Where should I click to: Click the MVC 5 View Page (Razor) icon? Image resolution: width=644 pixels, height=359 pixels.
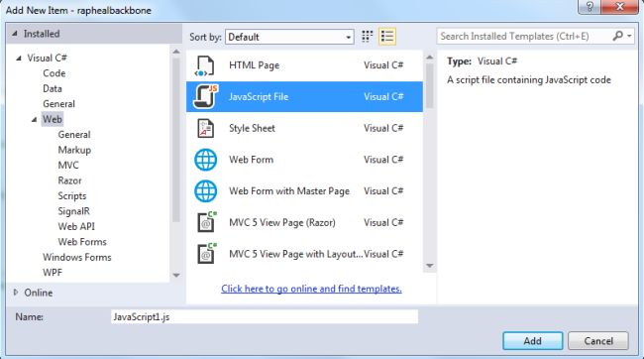tap(207, 222)
